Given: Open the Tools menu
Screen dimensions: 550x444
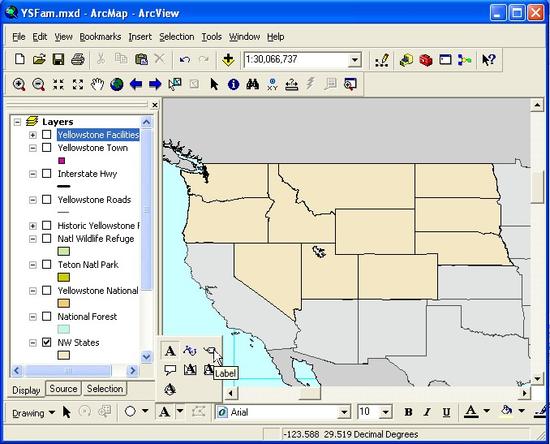Looking at the screenshot, I should click(x=212, y=37).
